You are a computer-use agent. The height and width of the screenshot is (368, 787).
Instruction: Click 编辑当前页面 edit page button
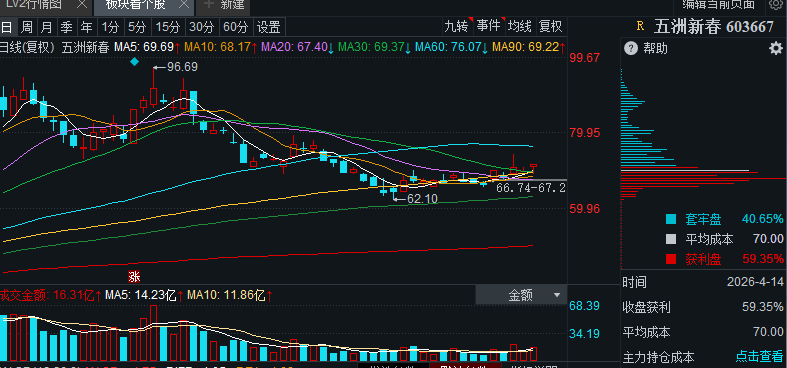click(718, 5)
